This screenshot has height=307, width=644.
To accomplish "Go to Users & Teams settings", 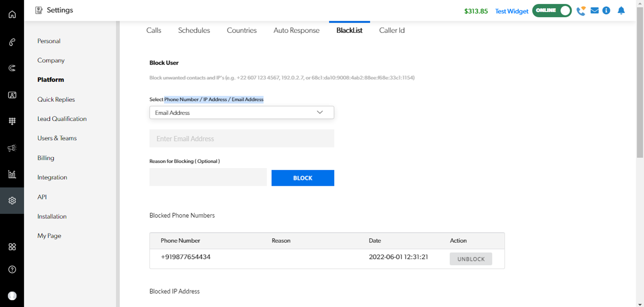I will (57, 138).
